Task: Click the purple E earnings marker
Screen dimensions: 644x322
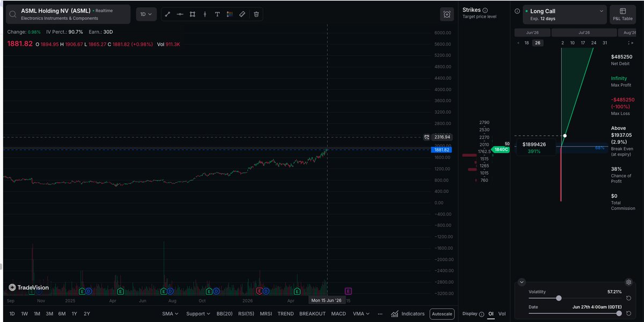Action: click(x=348, y=291)
